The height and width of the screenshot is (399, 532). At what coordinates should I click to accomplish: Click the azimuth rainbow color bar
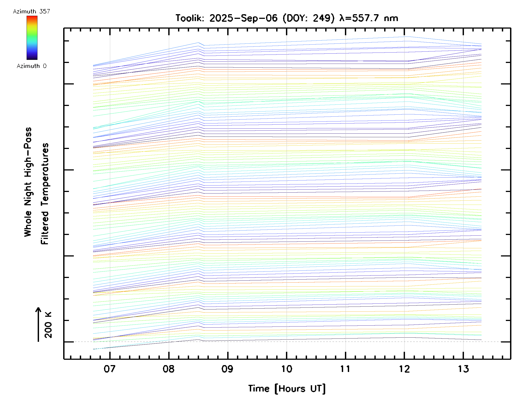[x=32, y=38]
